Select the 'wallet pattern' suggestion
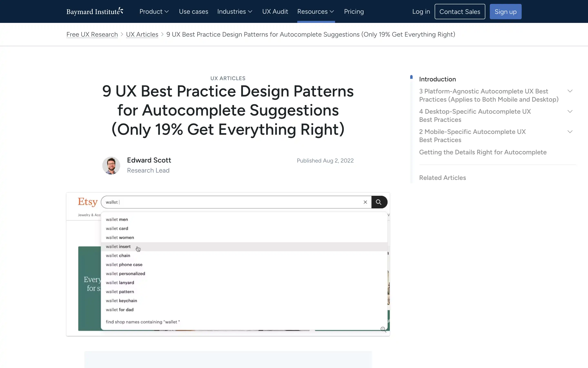 pos(244,292)
